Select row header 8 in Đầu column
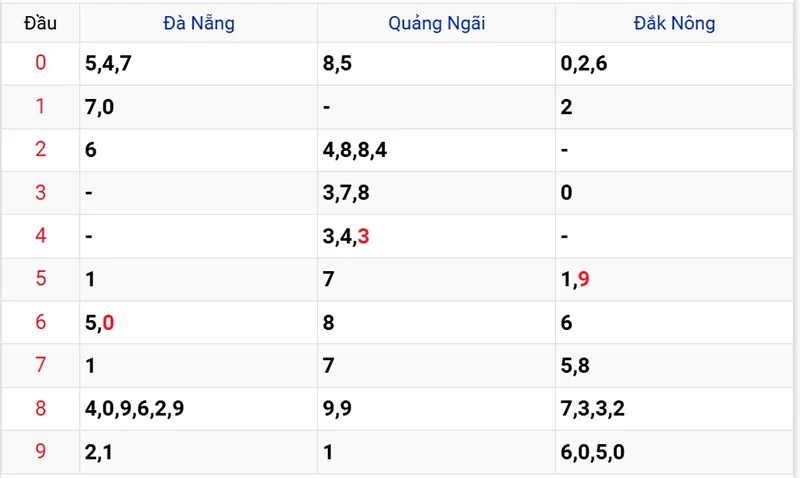800x478 pixels. pos(40,408)
